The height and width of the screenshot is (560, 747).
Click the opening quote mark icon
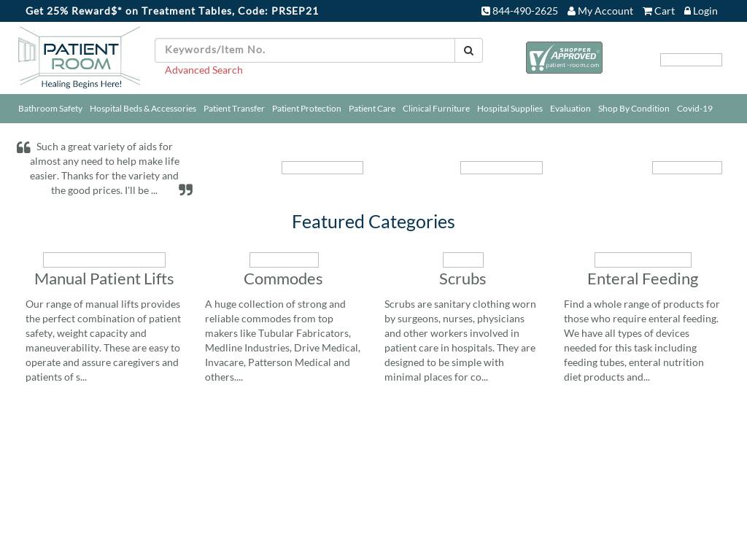coord(23,147)
